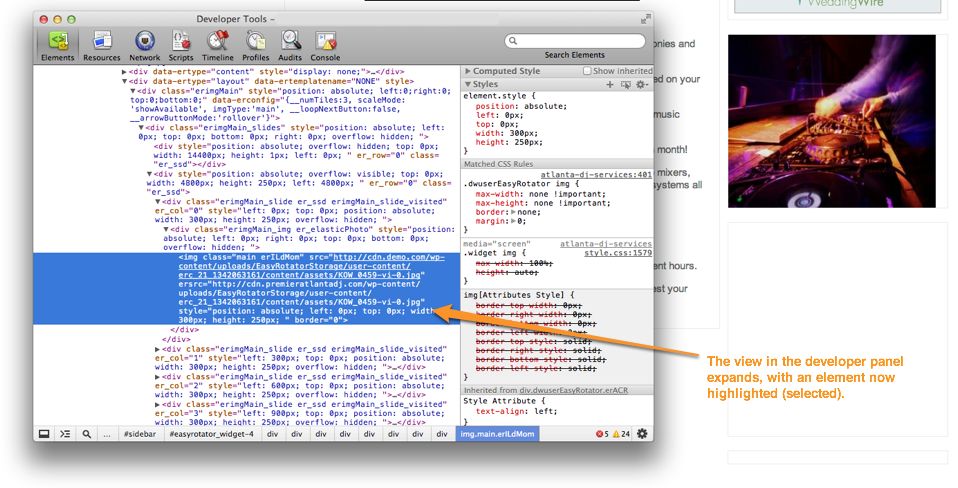Screen dimensions: 958x488
Task: Click the settings gear in bottom status bar
Action: pyautogui.click(x=642, y=434)
